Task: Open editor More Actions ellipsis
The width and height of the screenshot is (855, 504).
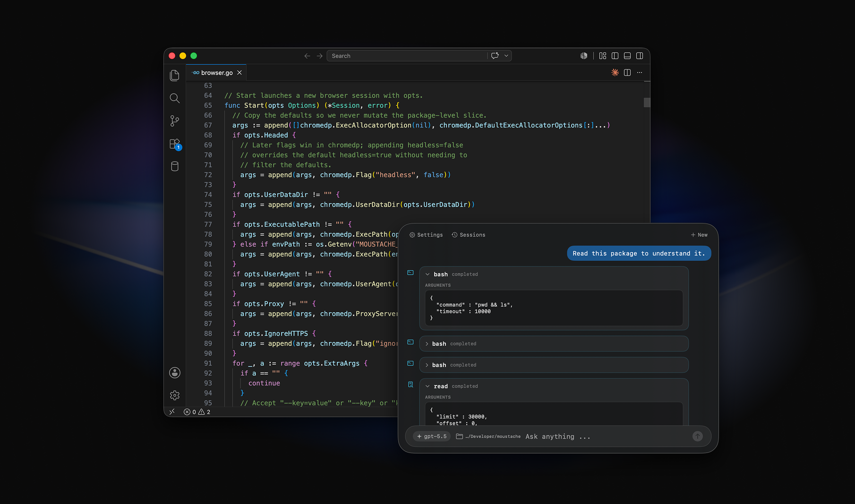Action: tap(640, 72)
